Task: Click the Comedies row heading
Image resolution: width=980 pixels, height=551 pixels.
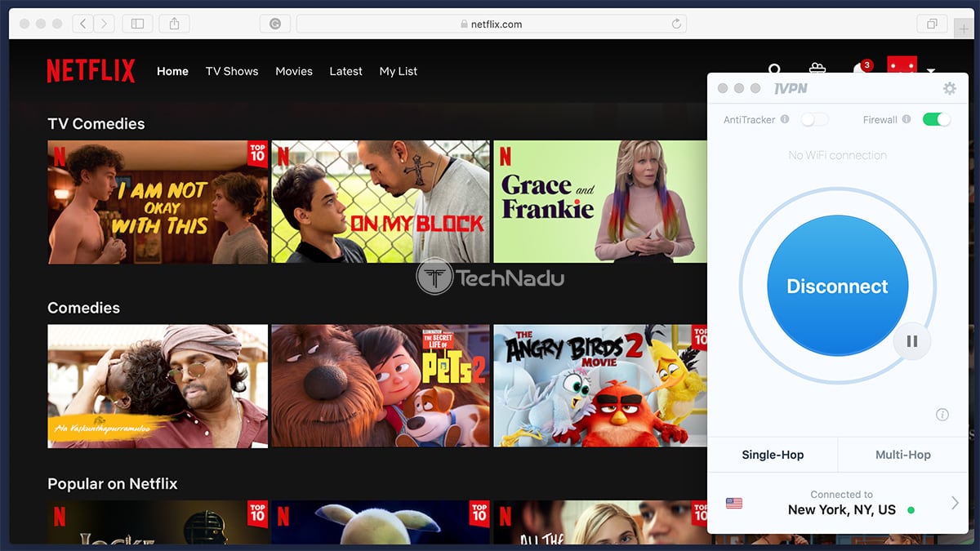Action: pyautogui.click(x=83, y=308)
